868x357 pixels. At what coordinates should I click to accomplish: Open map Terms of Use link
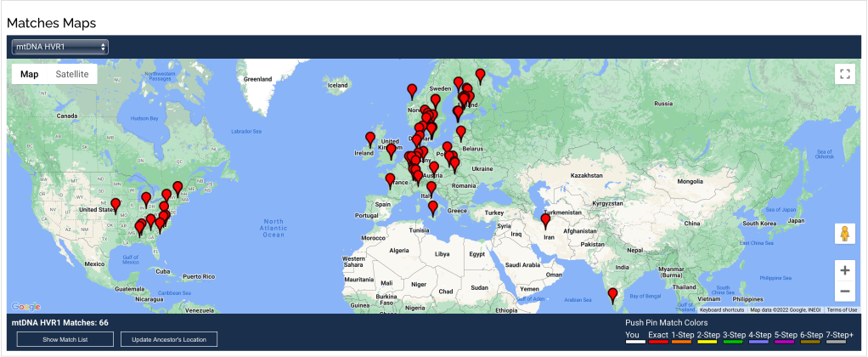(x=842, y=310)
